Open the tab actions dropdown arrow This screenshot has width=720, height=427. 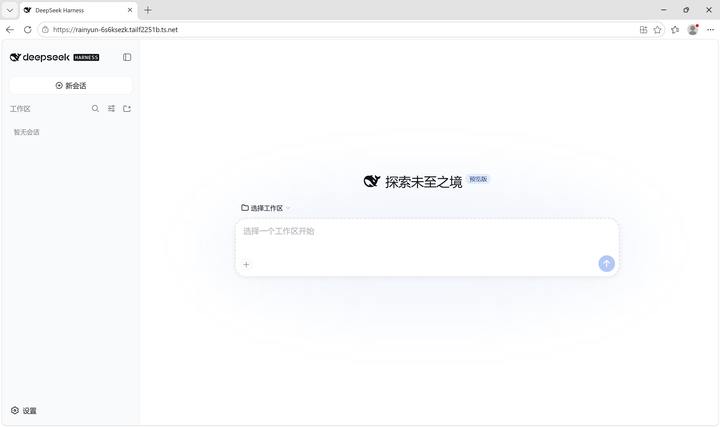click(10, 10)
